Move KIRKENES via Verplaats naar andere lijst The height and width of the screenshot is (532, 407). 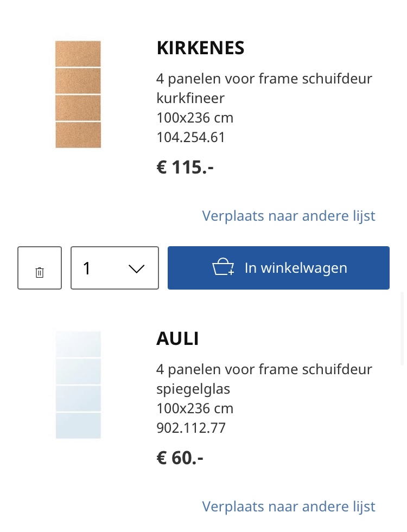pyautogui.click(x=289, y=216)
